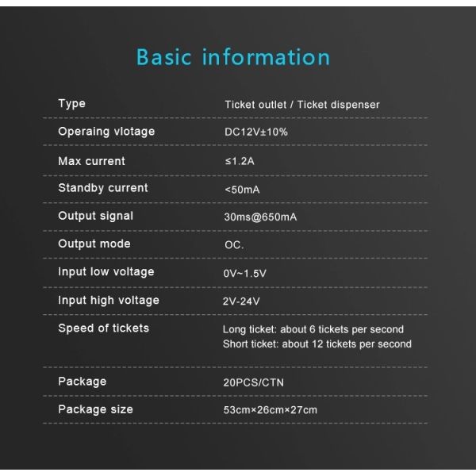Select the "Standby current" label
This screenshot has width=476, height=476.
click(x=102, y=188)
